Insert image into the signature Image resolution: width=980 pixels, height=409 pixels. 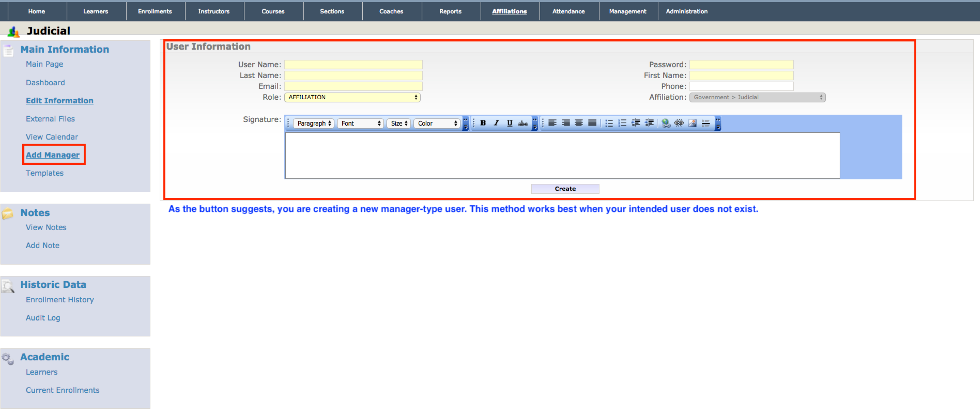692,123
